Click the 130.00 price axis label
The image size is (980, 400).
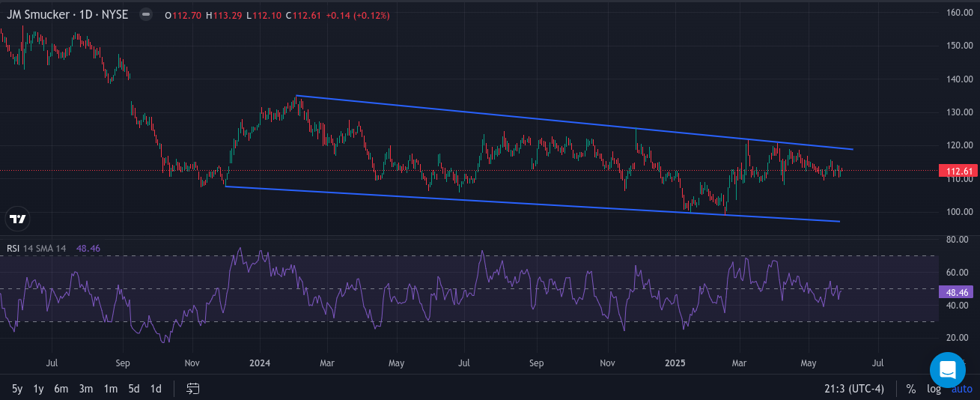[x=960, y=112]
